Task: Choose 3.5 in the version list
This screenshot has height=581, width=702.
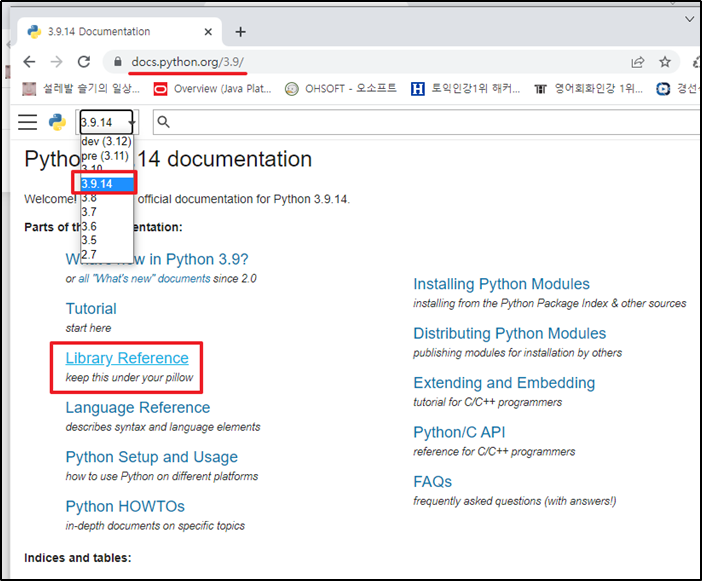Action: 107,240
